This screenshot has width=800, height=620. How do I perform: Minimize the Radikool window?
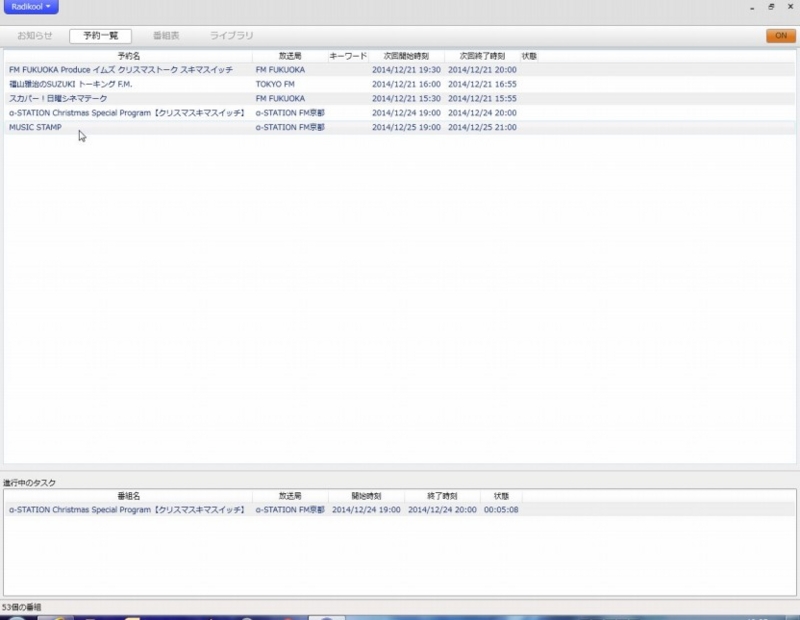(x=752, y=7)
